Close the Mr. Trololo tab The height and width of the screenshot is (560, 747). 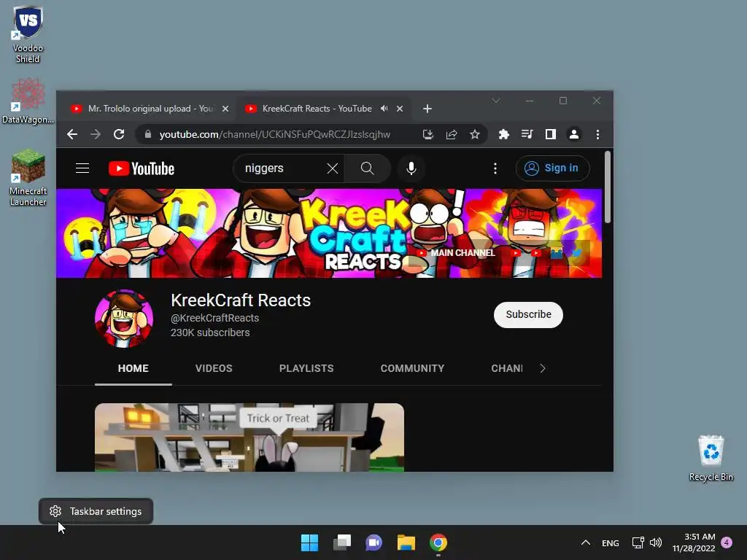pyautogui.click(x=225, y=109)
